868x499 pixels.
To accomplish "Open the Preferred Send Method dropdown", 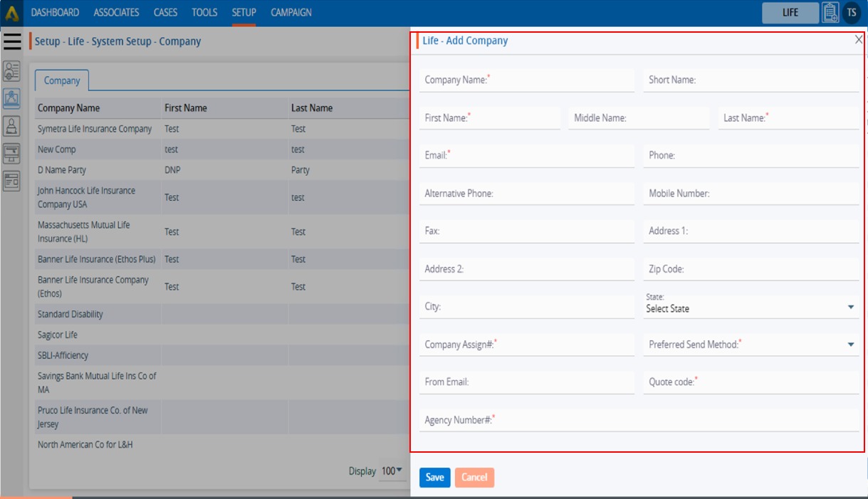I will [x=850, y=345].
